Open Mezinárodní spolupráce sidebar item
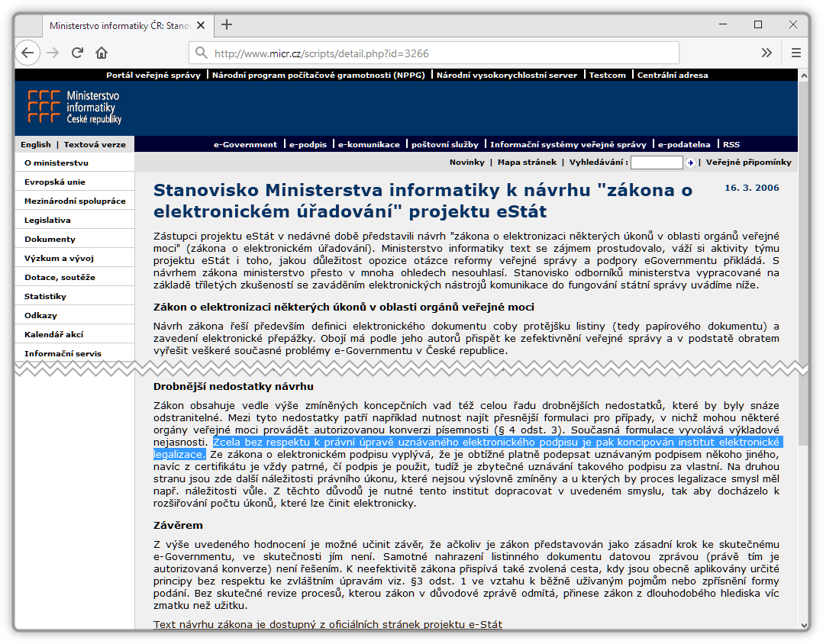This screenshot has height=644, width=823. pyautogui.click(x=75, y=201)
